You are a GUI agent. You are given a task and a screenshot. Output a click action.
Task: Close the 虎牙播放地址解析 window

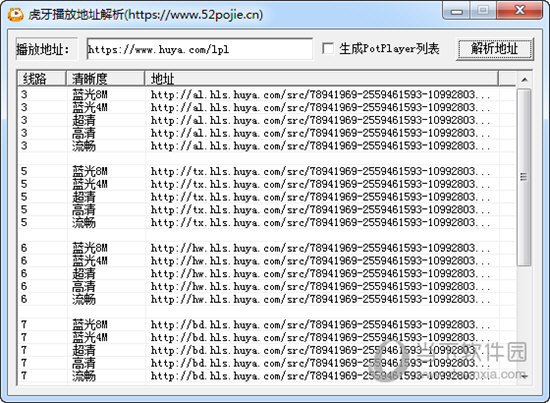(x=519, y=11)
